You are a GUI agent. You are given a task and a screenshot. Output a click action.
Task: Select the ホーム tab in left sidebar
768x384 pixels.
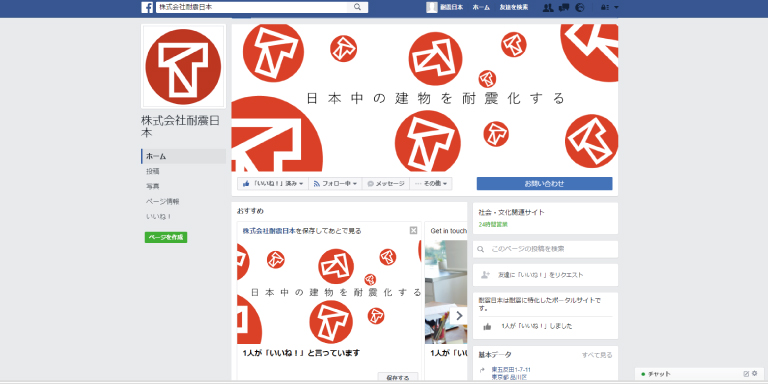coord(184,156)
